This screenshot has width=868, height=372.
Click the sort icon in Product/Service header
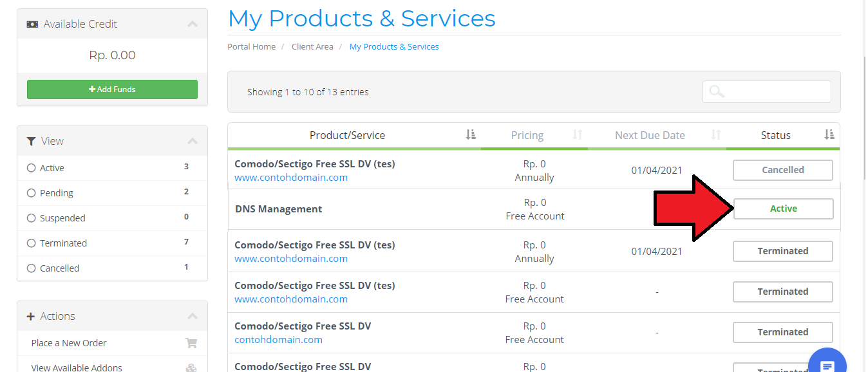coord(471,135)
